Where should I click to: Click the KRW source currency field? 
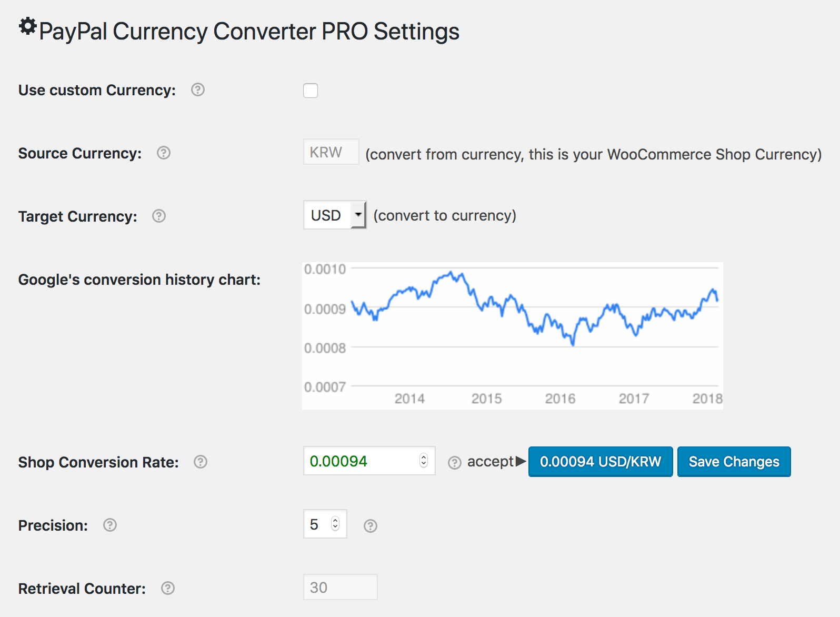(x=331, y=152)
